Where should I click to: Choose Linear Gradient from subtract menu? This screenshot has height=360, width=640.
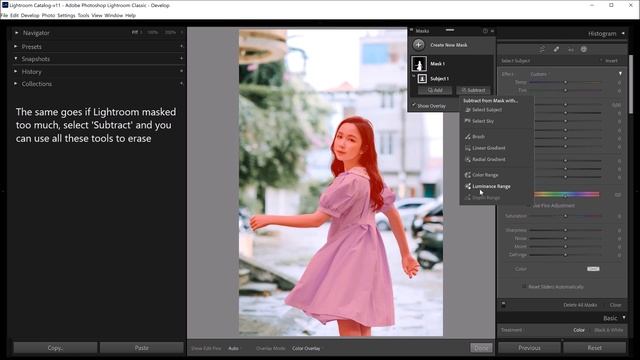(489, 148)
